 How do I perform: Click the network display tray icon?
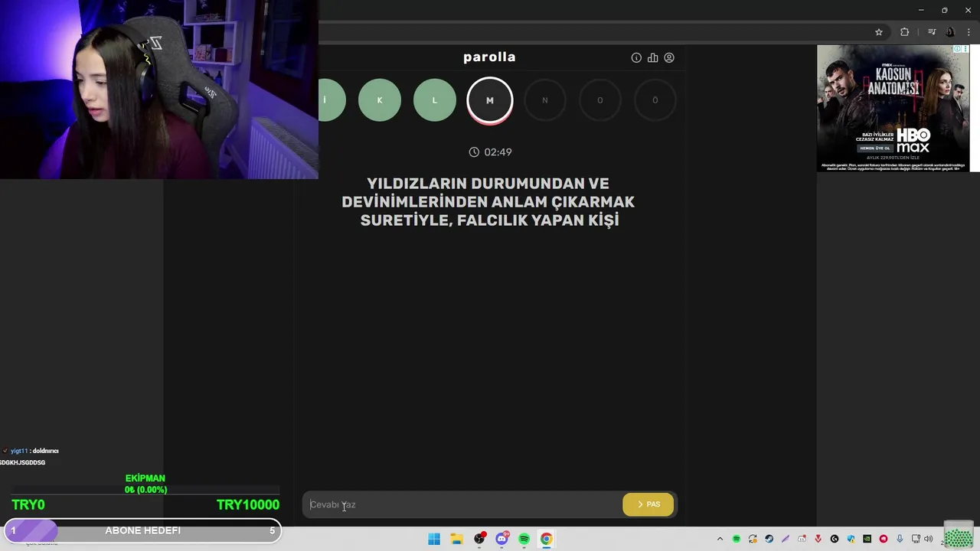point(916,539)
